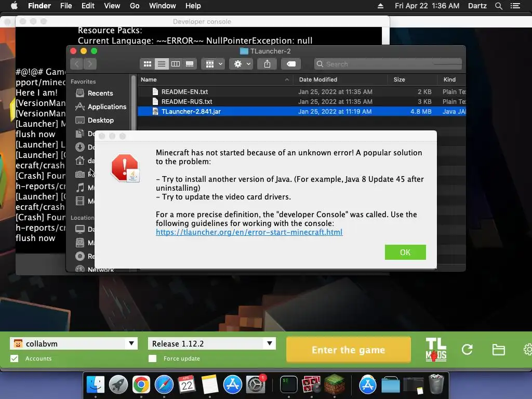
Task: Open System Preferences from the Dock
Action: (255, 385)
